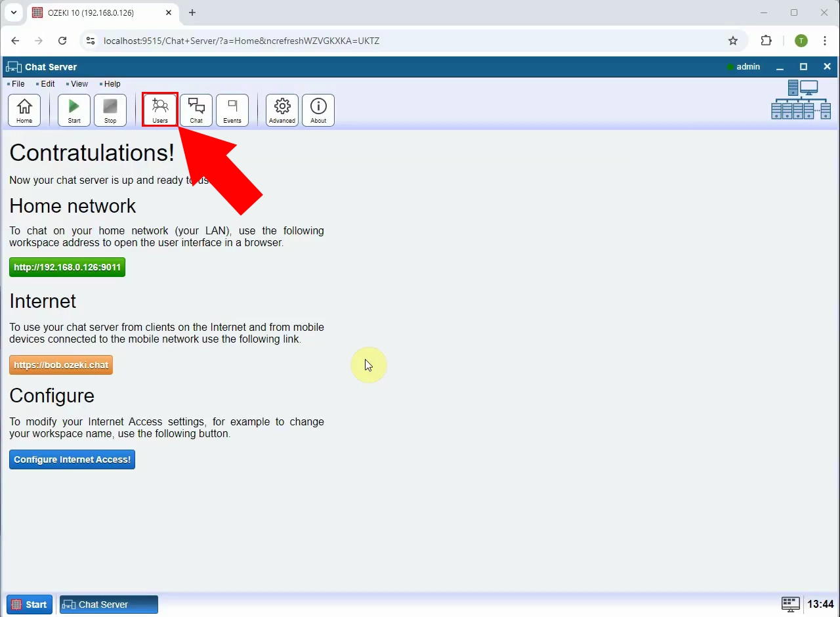Screen dimensions: 840x617
Task: Open the About info icon
Action: coord(318,110)
